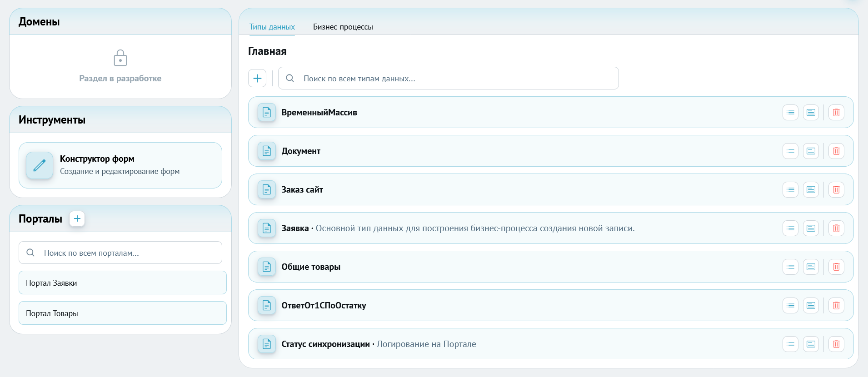Switch to the Бизнес-процессы tab
868x377 pixels.
click(x=343, y=27)
